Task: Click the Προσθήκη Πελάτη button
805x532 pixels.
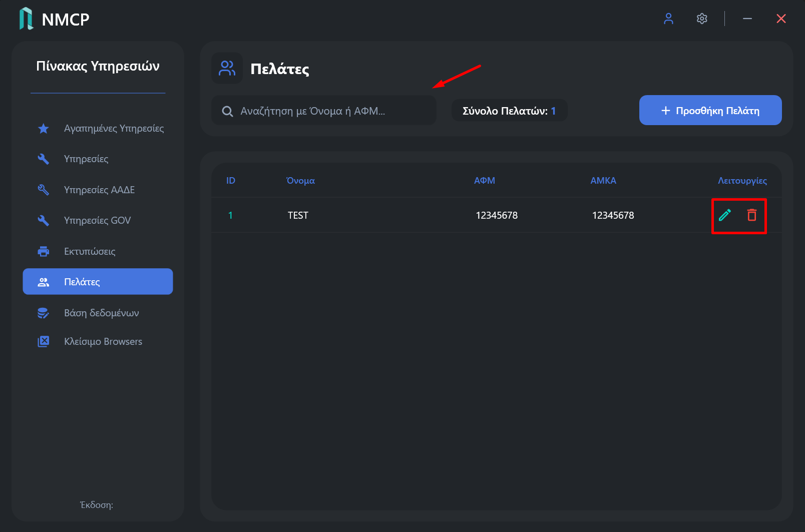Action: [710, 110]
